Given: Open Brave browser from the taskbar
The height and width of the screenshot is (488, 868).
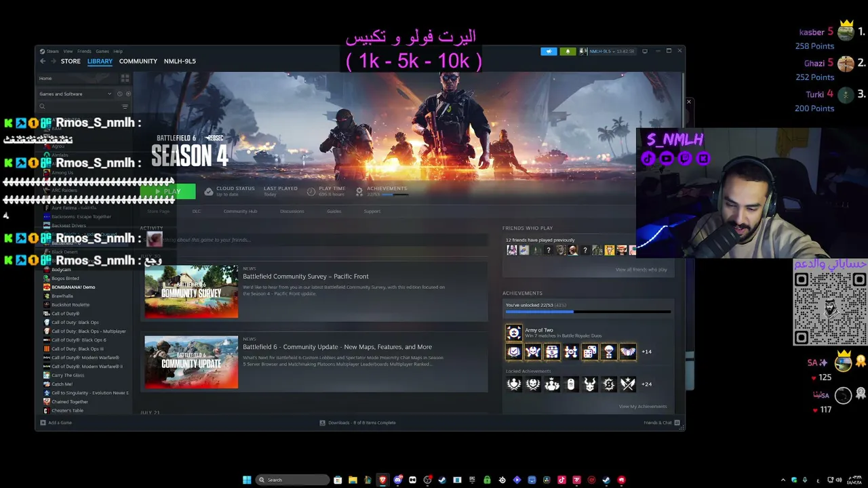Looking at the screenshot, I should 382,480.
